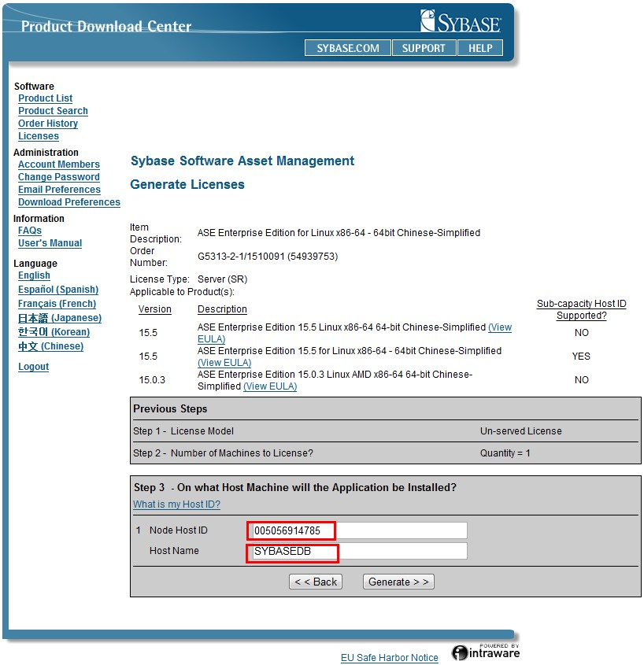Open the SUPPORT header tab
The height and width of the screenshot is (665, 644).
click(424, 48)
